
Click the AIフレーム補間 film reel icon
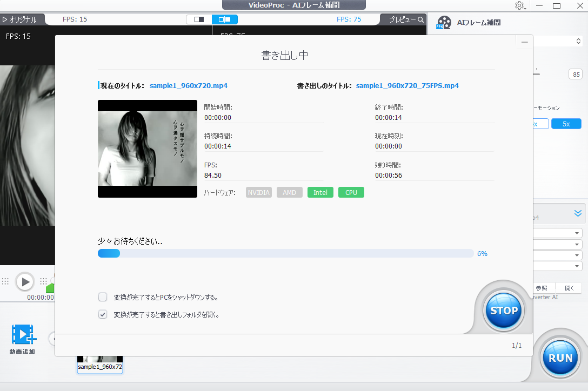coord(444,23)
